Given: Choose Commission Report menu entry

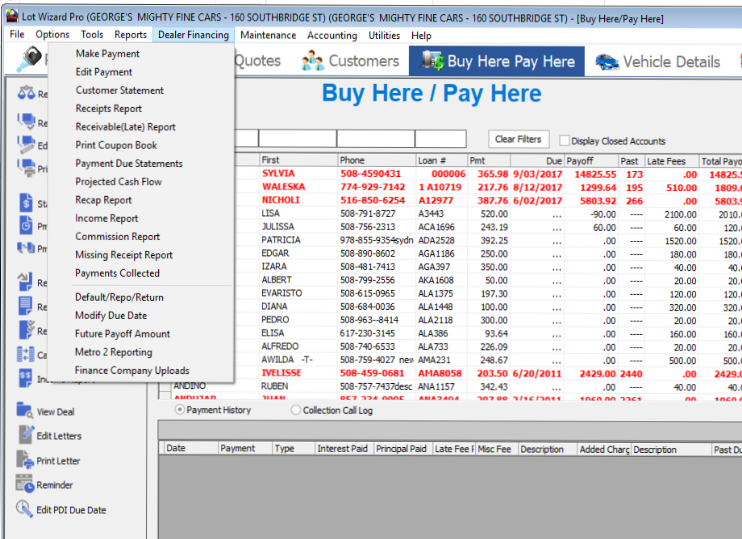Looking at the screenshot, I should point(117,236).
